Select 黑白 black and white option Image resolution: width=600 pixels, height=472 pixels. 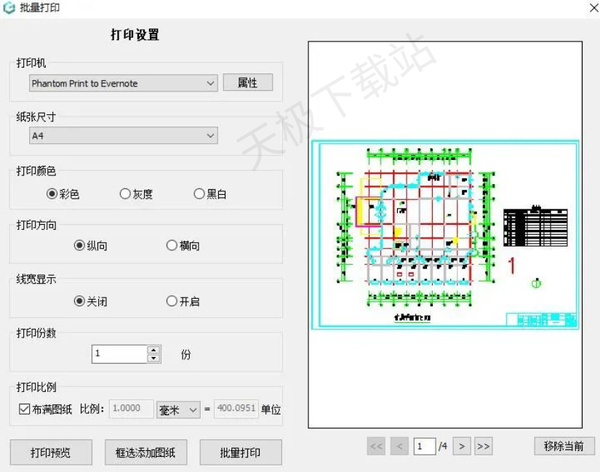[x=210, y=194]
